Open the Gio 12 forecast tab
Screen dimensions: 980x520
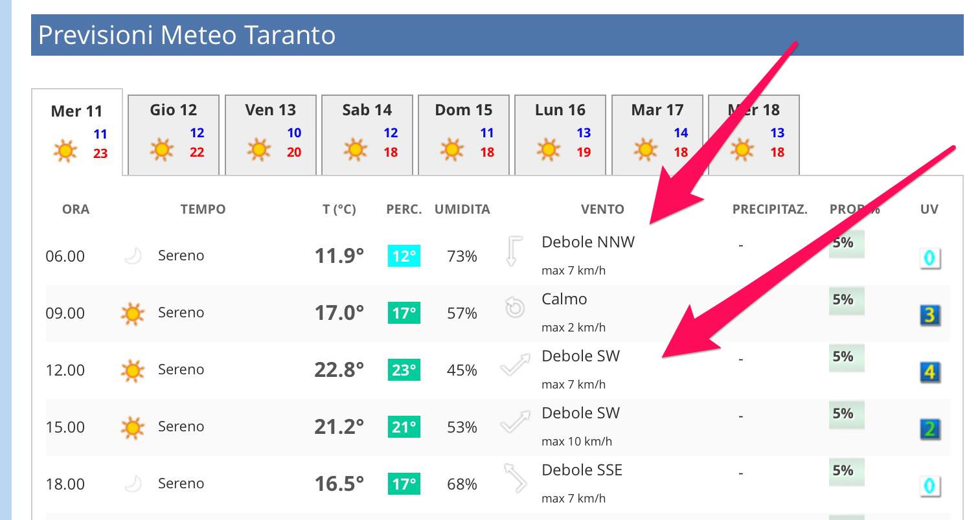coord(174,135)
